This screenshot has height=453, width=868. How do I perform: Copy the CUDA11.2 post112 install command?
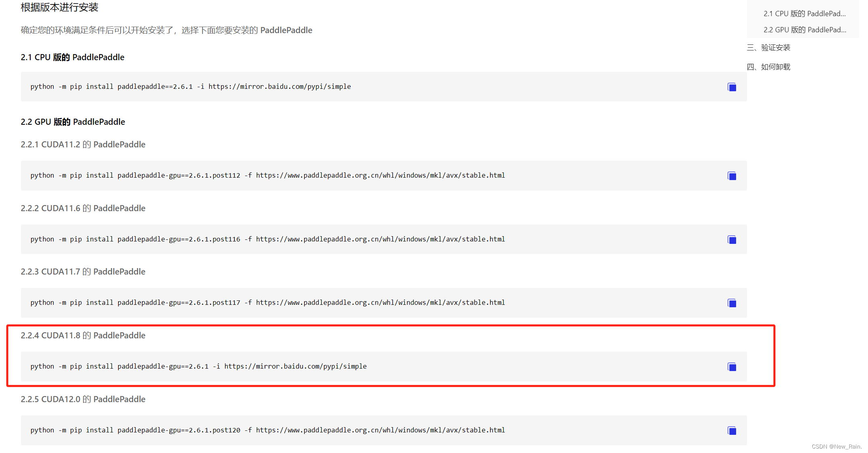[732, 176]
